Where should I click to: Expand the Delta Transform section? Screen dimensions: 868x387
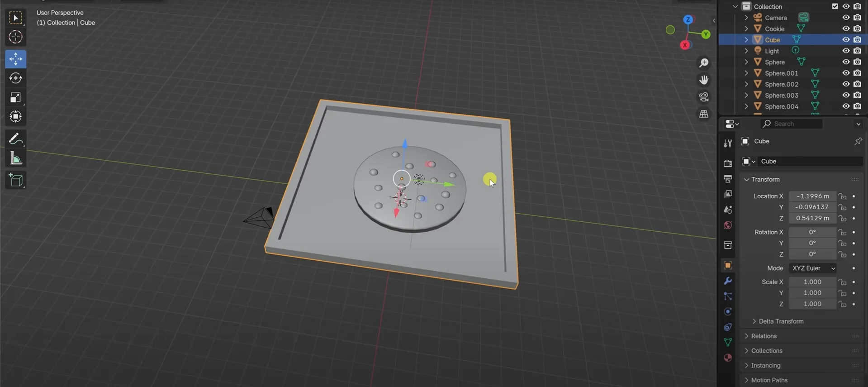point(781,321)
